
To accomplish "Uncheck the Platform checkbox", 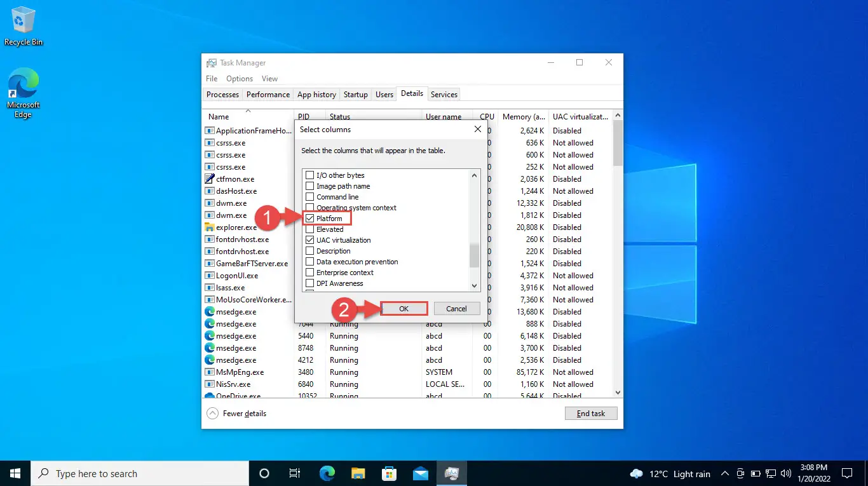I will point(310,219).
